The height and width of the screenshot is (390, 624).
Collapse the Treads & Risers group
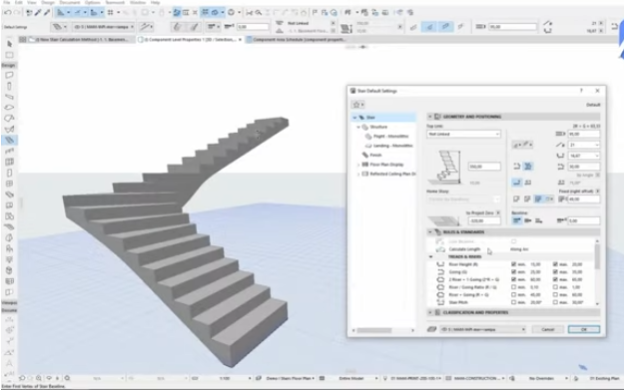pyautogui.click(x=431, y=257)
